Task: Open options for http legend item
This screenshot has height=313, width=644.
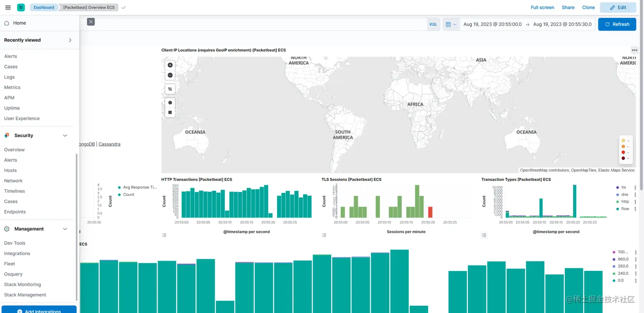Action: 635,202
